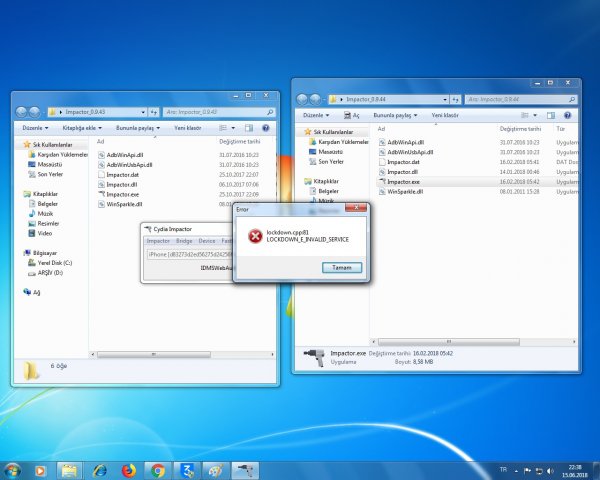The height and width of the screenshot is (480, 600).
Task: Open the Impactor menu in Cydia Impactor
Action: click(158, 241)
